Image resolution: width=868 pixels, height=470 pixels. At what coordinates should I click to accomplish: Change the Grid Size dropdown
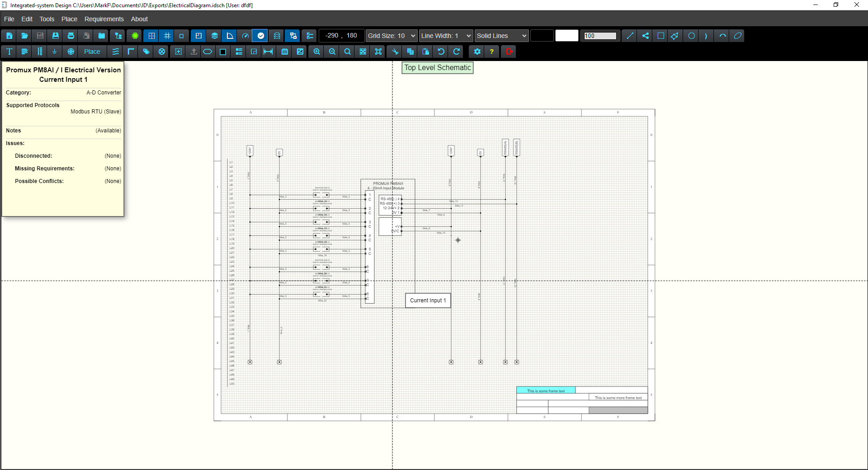click(391, 36)
